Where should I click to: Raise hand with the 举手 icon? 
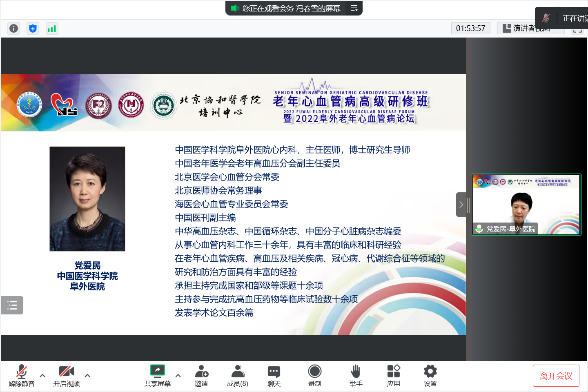click(x=356, y=375)
